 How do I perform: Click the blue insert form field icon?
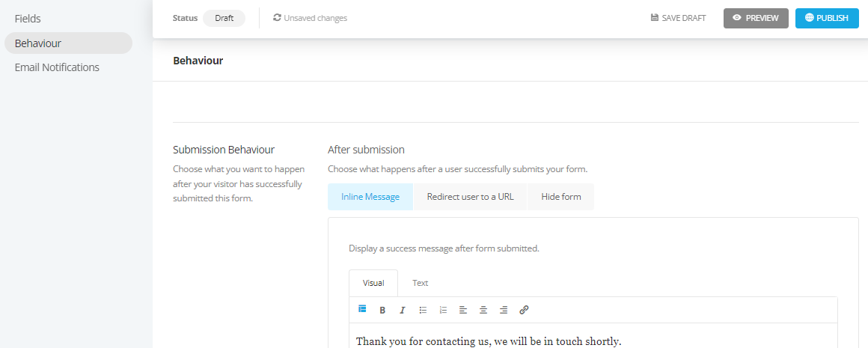point(363,309)
